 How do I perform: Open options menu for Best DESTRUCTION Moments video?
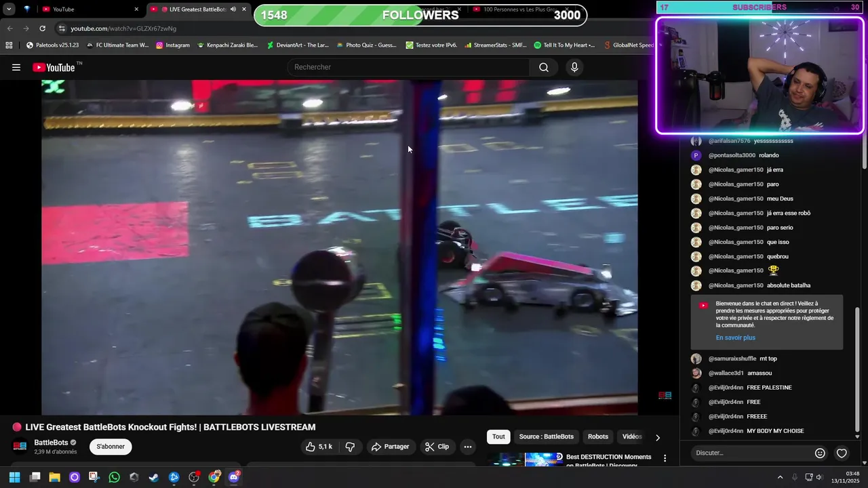665,459
